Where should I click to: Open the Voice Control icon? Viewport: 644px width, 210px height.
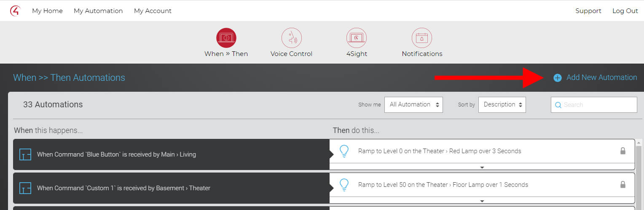coord(292,38)
